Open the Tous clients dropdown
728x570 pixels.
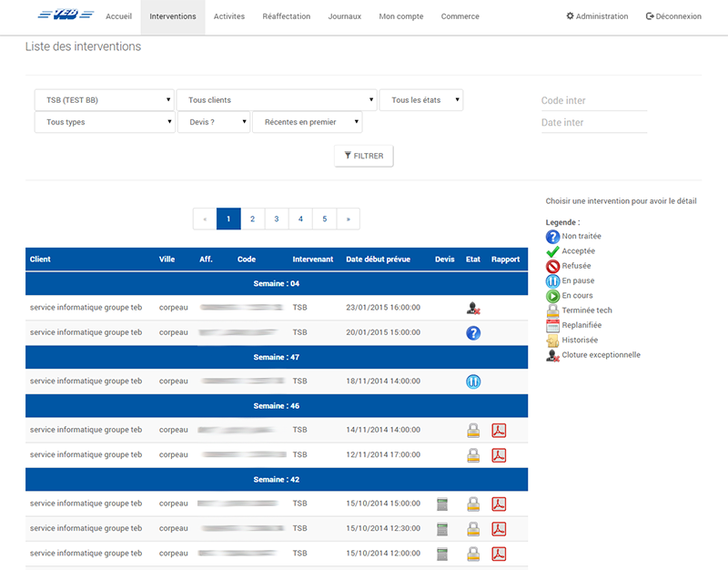(x=277, y=100)
